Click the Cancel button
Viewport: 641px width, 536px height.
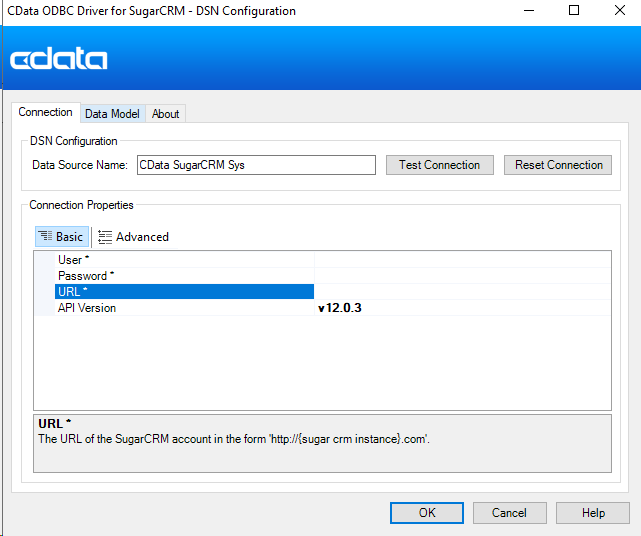point(509,513)
